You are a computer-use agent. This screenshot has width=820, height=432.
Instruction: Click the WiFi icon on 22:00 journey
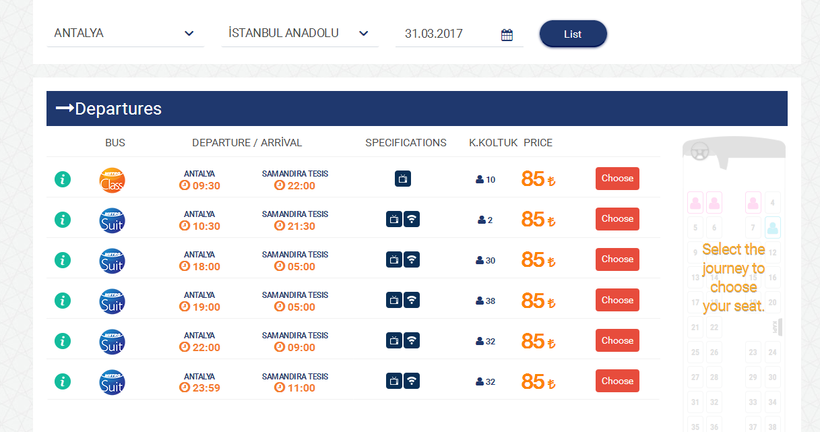[x=412, y=340]
